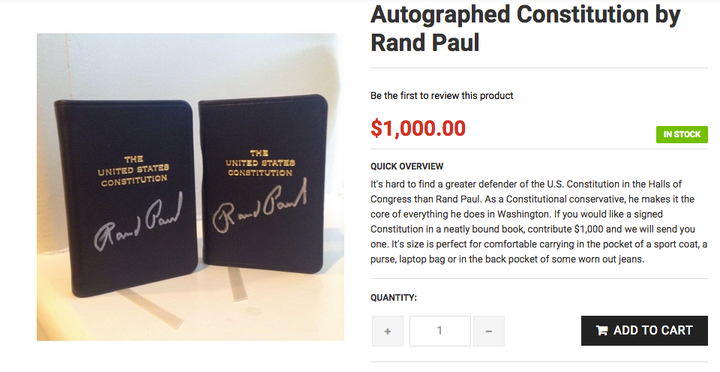Click the cart icon in Add to Cart
The image size is (720, 372).
point(602,331)
